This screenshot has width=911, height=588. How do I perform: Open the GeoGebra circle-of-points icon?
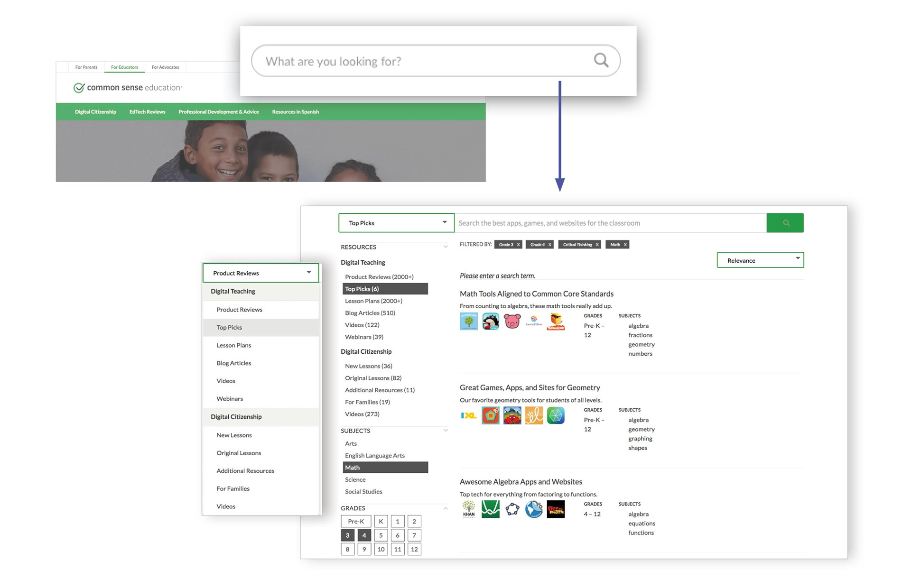pos(512,509)
